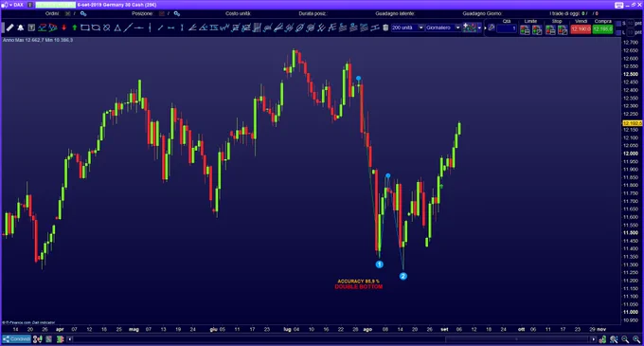Click the DOUBLE BOTTOM label
644x346 pixels.
[x=359, y=287]
